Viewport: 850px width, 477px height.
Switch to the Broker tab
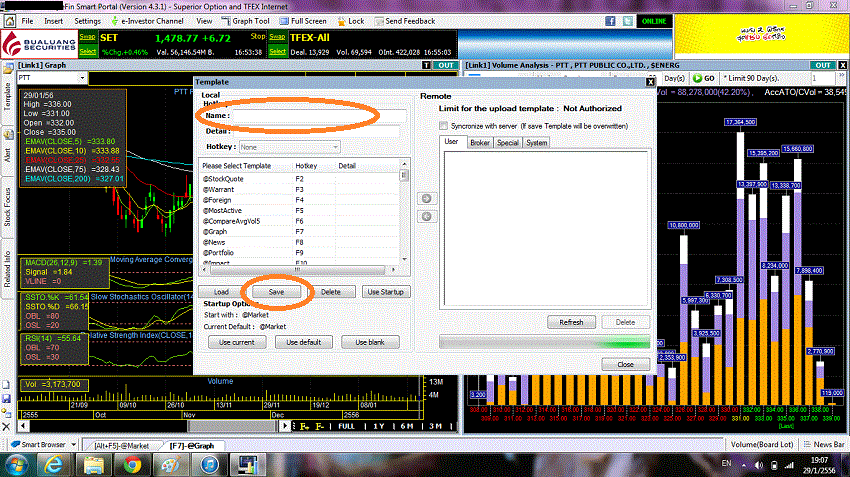tap(480, 143)
